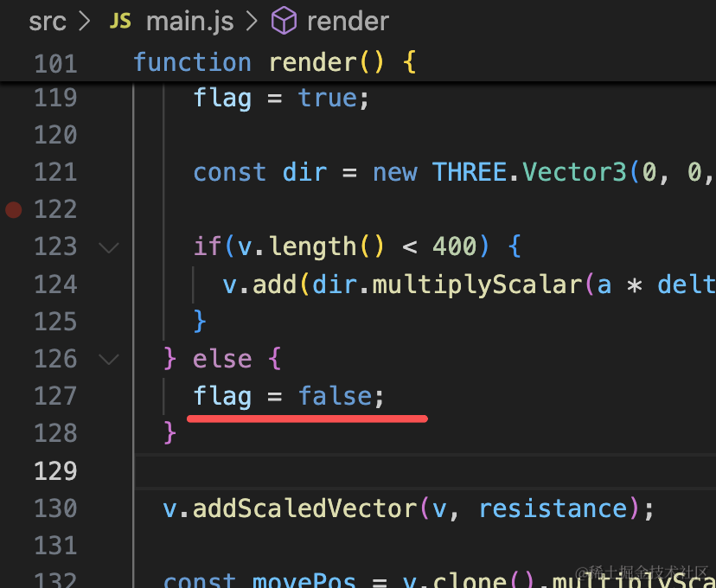The height and width of the screenshot is (588, 716).
Task: Click line number 101 in sticky header
Action: coord(55,63)
